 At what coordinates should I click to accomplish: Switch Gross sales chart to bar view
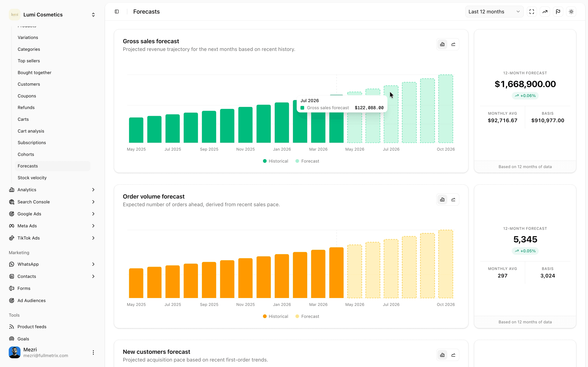442,44
